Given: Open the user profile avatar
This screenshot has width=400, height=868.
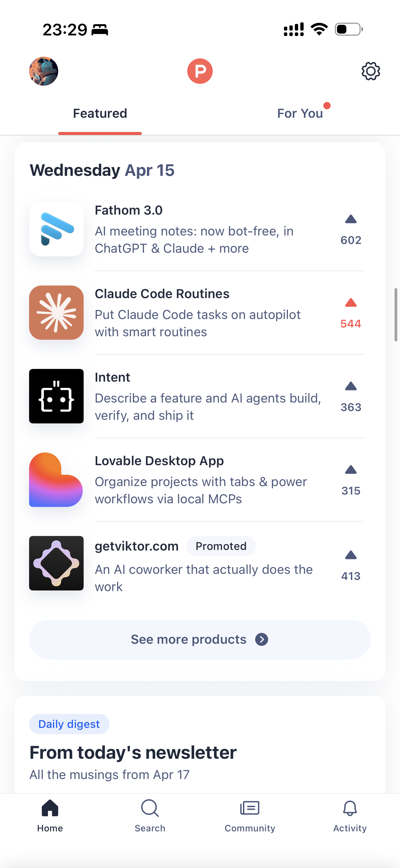Looking at the screenshot, I should 44,71.
